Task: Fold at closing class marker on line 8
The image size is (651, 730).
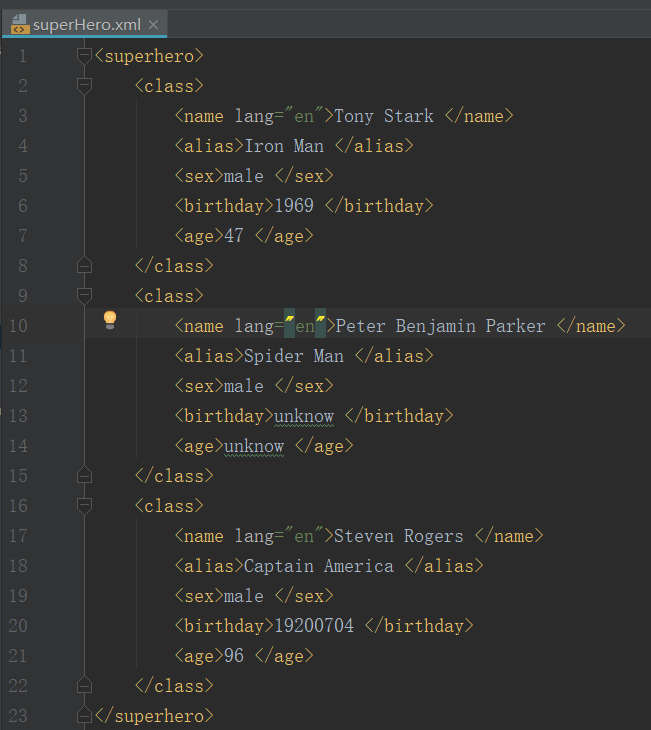Action: pyautogui.click(x=84, y=265)
